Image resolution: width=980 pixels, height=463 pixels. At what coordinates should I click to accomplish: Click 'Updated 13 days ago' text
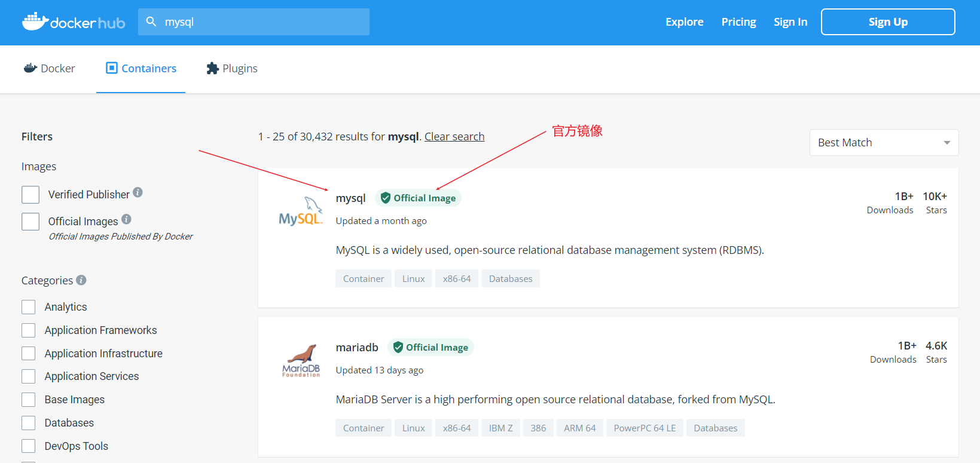[380, 370]
